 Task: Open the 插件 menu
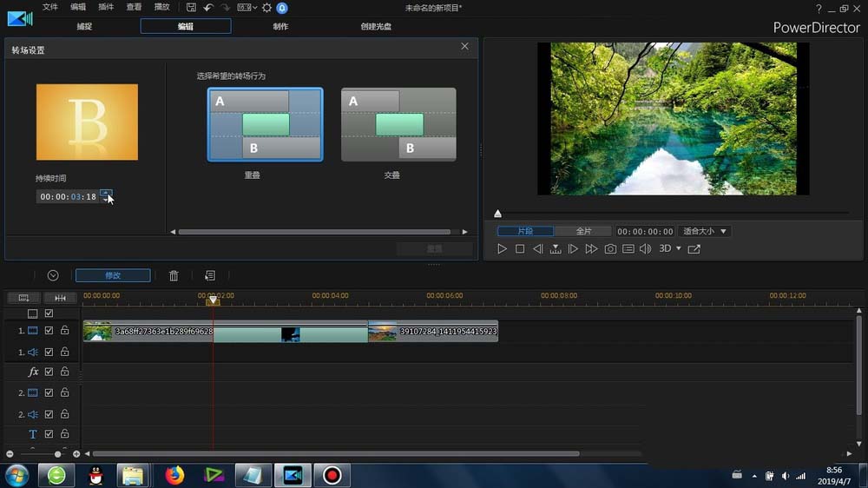pos(106,7)
